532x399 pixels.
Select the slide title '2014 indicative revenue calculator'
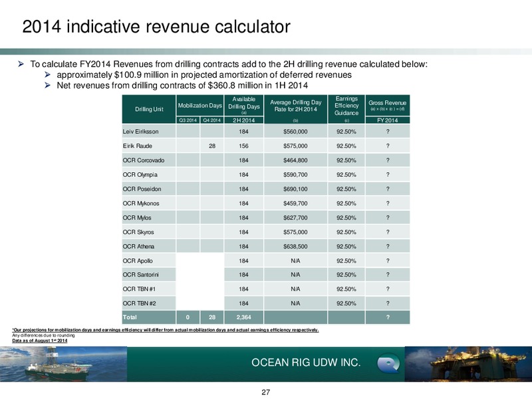156,27
